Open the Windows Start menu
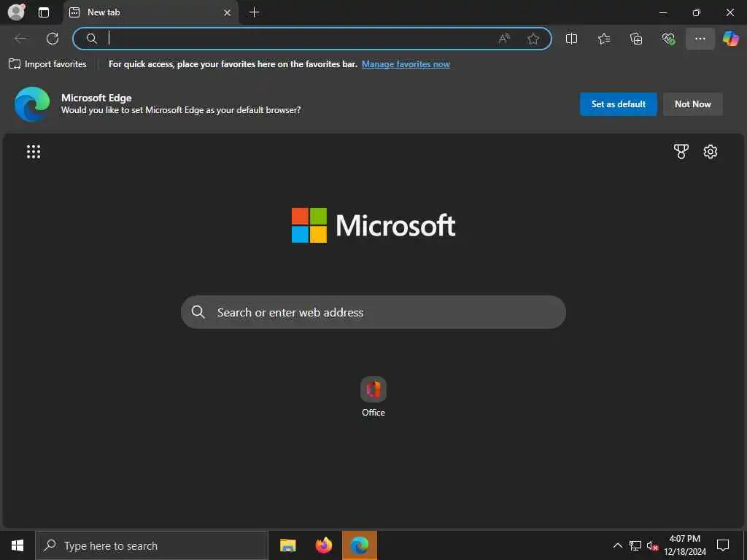 click(18, 545)
